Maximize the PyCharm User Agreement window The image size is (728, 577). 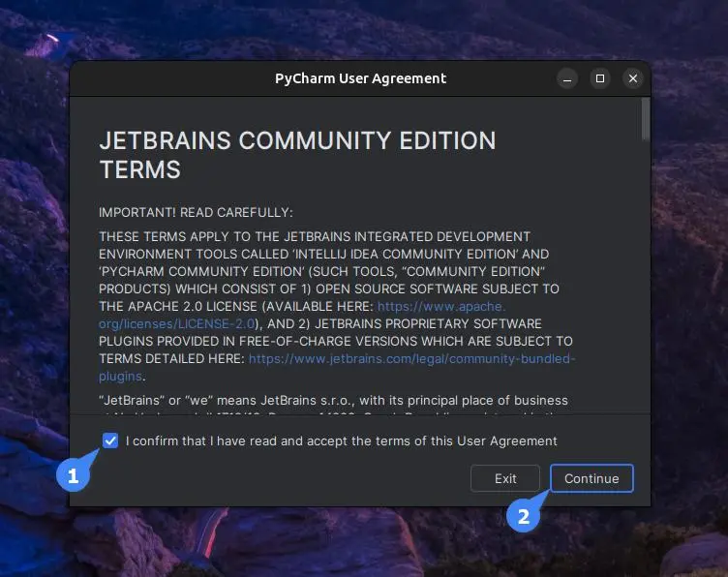point(600,78)
